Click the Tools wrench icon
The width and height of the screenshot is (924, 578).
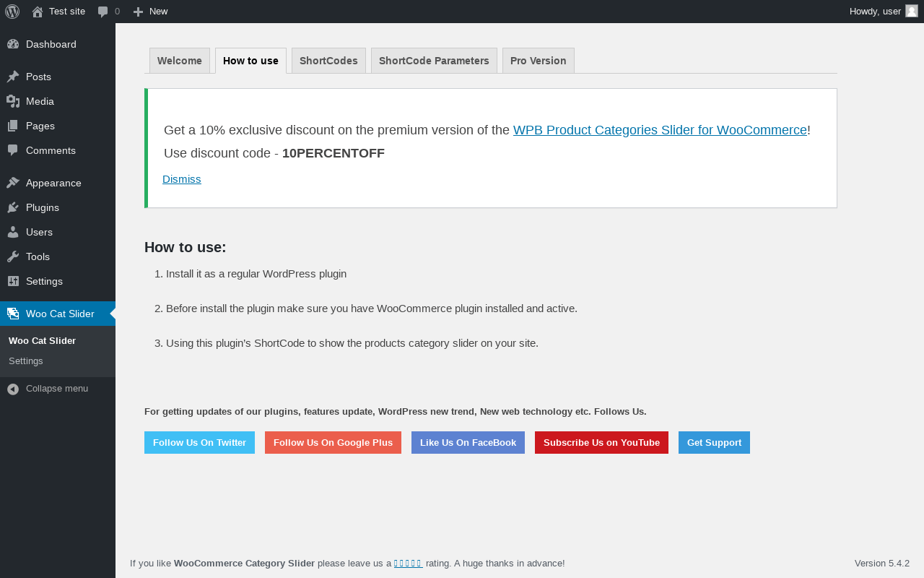13,256
